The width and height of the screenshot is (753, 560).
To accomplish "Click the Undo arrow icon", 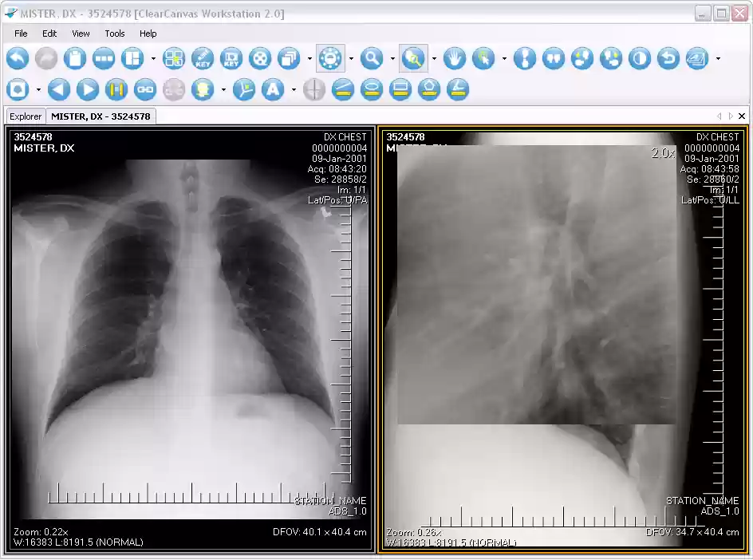I will point(18,58).
